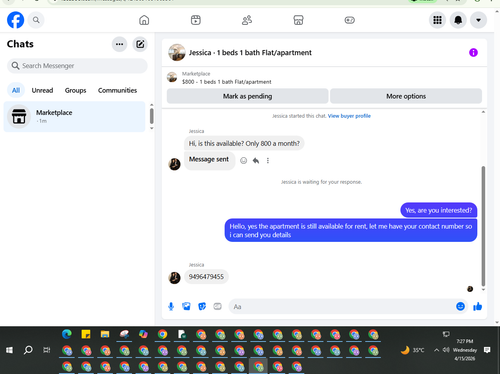Click the Facebook logo
Image resolution: width=500 pixels, height=374 pixels.
(x=15, y=20)
